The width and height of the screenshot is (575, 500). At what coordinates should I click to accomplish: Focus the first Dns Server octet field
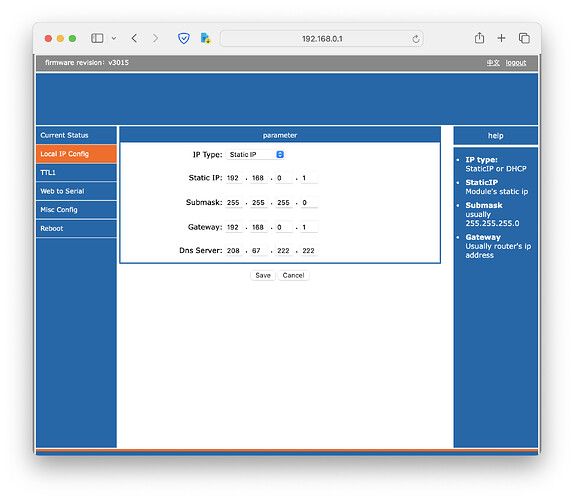pyautogui.click(x=234, y=251)
